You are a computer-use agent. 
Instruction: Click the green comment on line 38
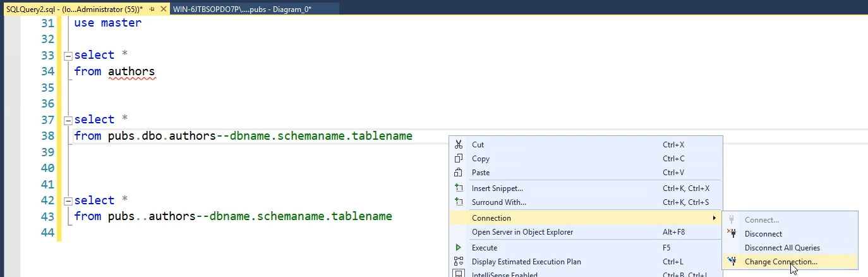(314, 136)
